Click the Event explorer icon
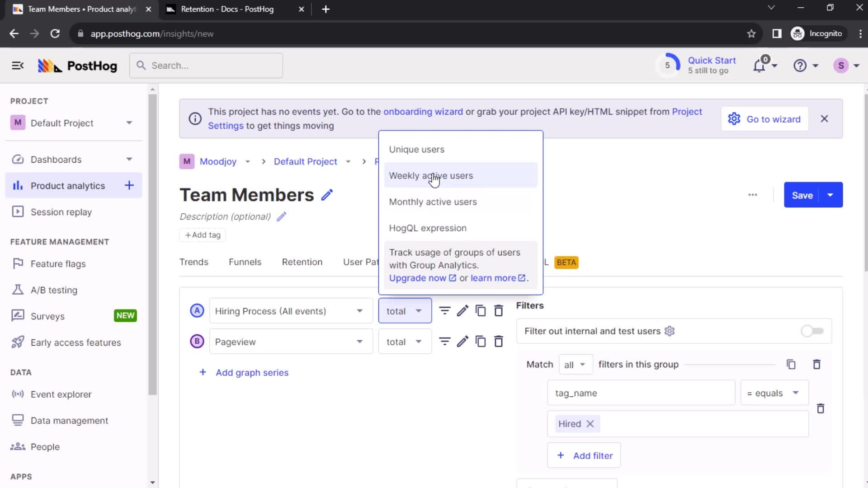The height and width of the screenshot is (488, 868). (17, 394)
